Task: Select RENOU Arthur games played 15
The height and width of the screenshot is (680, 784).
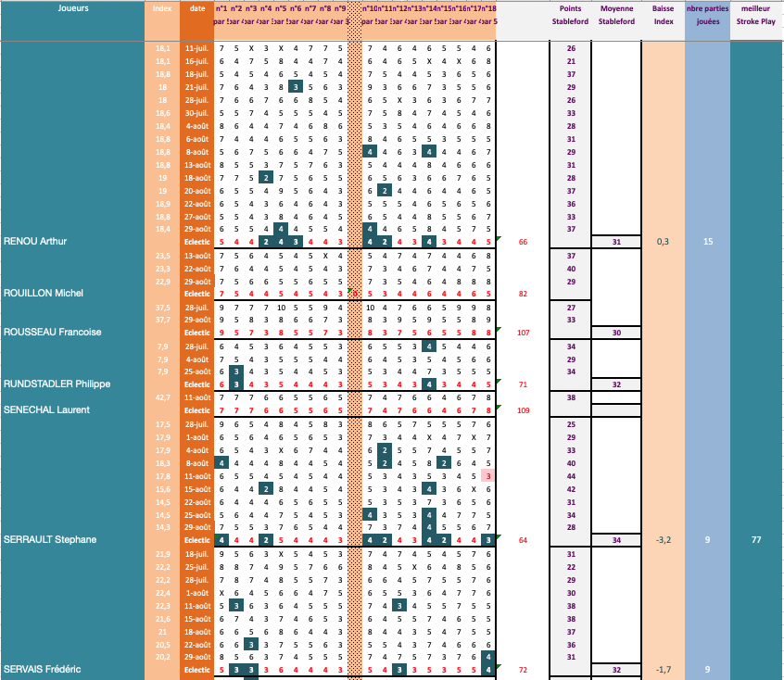Action: click(708, 242)
